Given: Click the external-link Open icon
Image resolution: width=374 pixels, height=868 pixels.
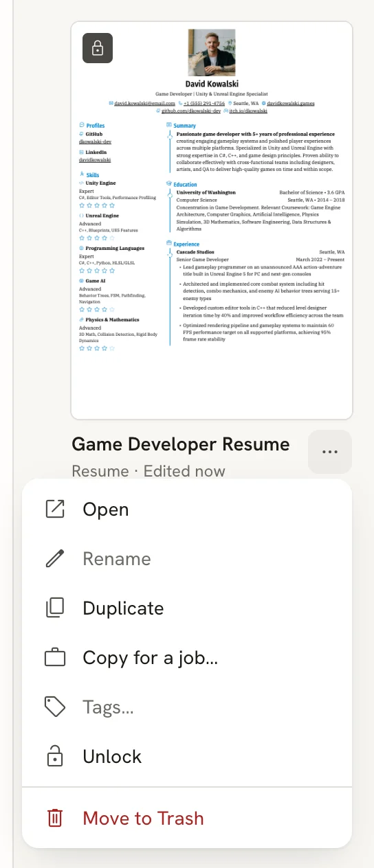Looking at the screenshot, I should pos(55,510).
